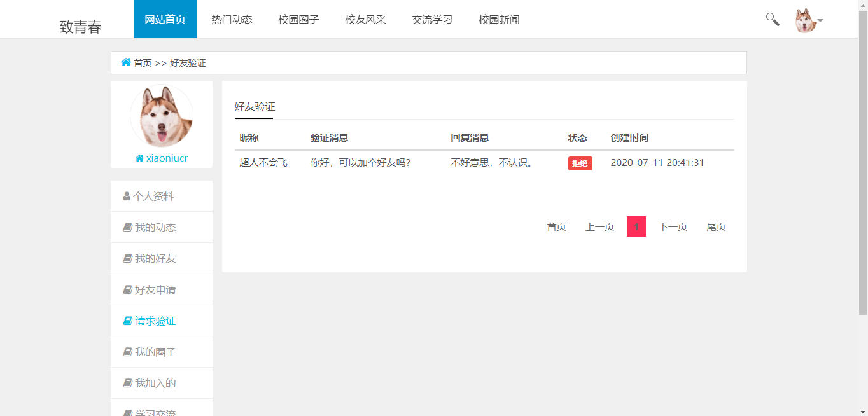Open 好友申请 sidebar item
868x416 pixels.
162,290
